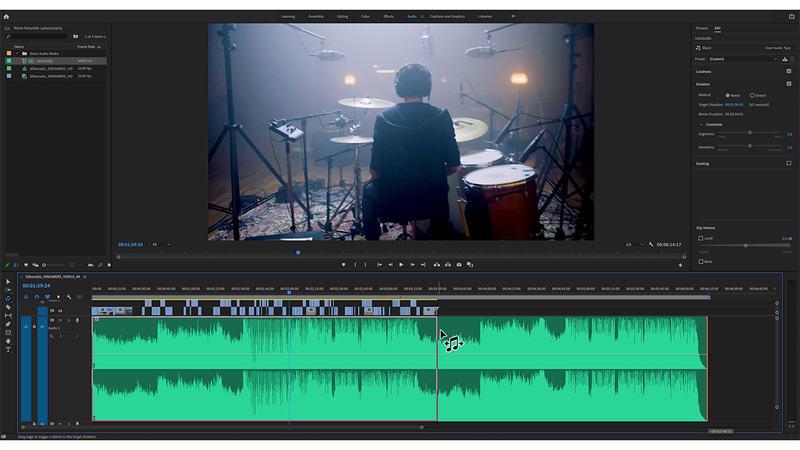Click Frame Rate column sort arrow

click(x=99, y=47)
